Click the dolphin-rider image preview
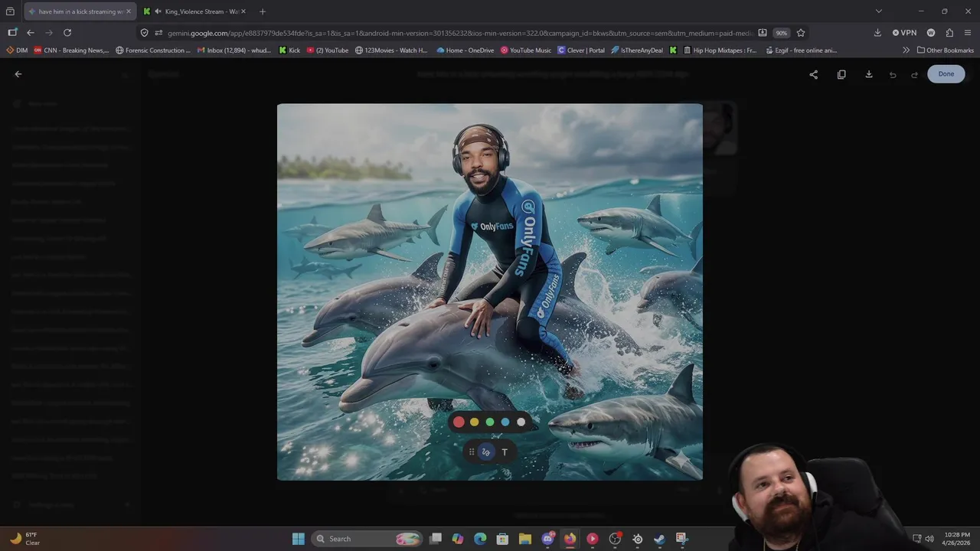980x551 pixels. point(490,292)
